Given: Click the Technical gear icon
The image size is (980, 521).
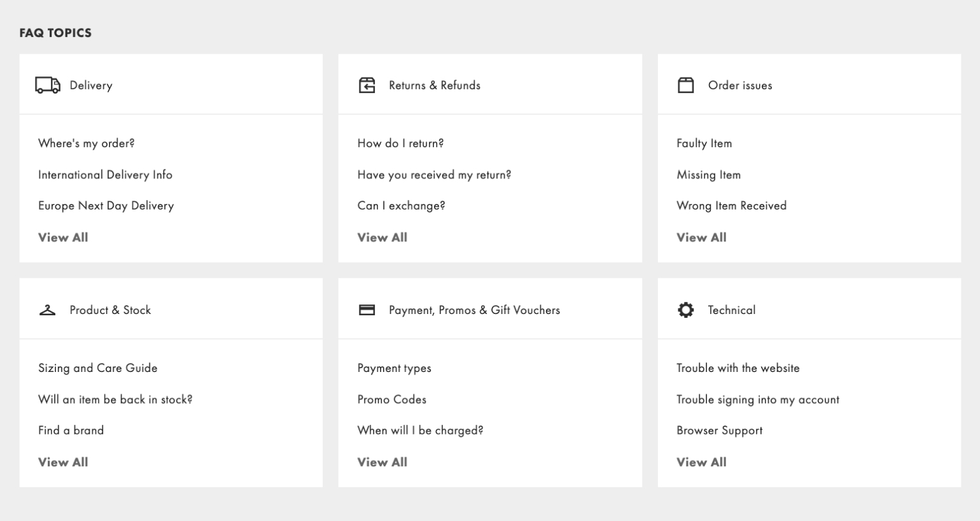Looking at the screenshot, I should [x=686, y=310].
